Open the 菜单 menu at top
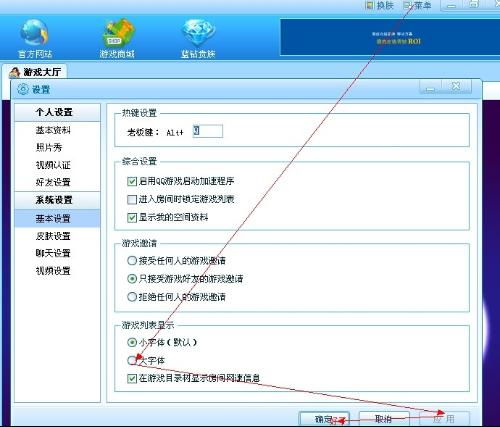500x427 pixels. pos(418,5)
